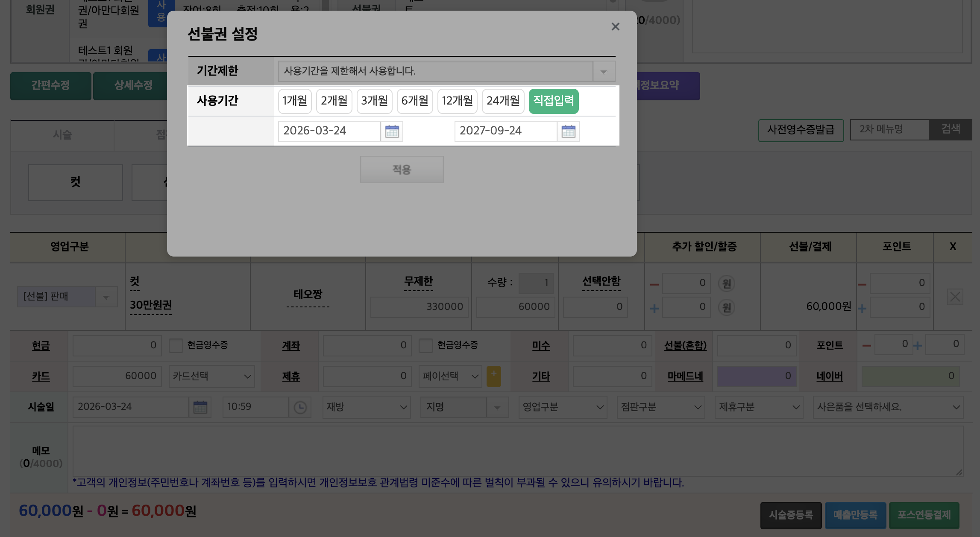
Task: Click the clock icon next to 10:59
Action: (x=300, y=407)
